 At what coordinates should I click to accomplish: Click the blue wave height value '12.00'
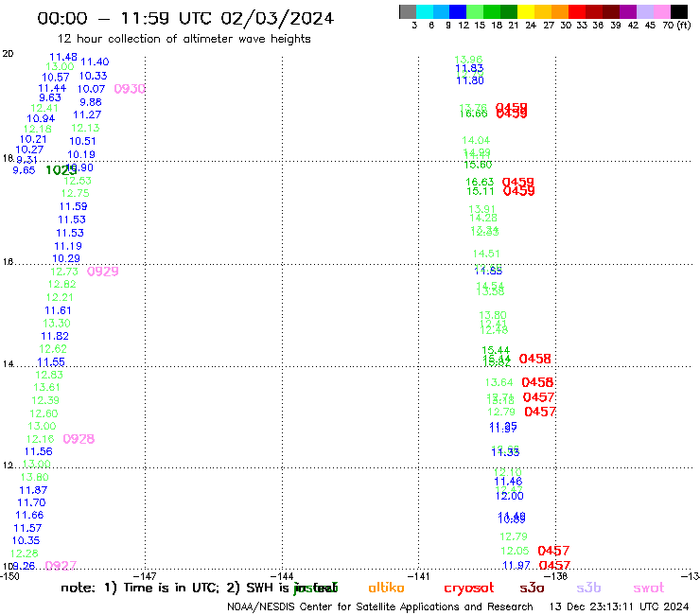[509, 496]
